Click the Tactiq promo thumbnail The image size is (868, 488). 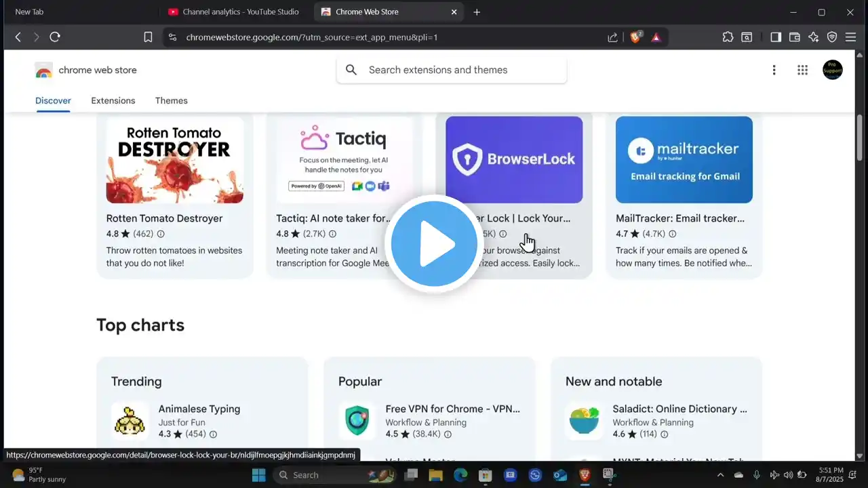coord(344,160)
